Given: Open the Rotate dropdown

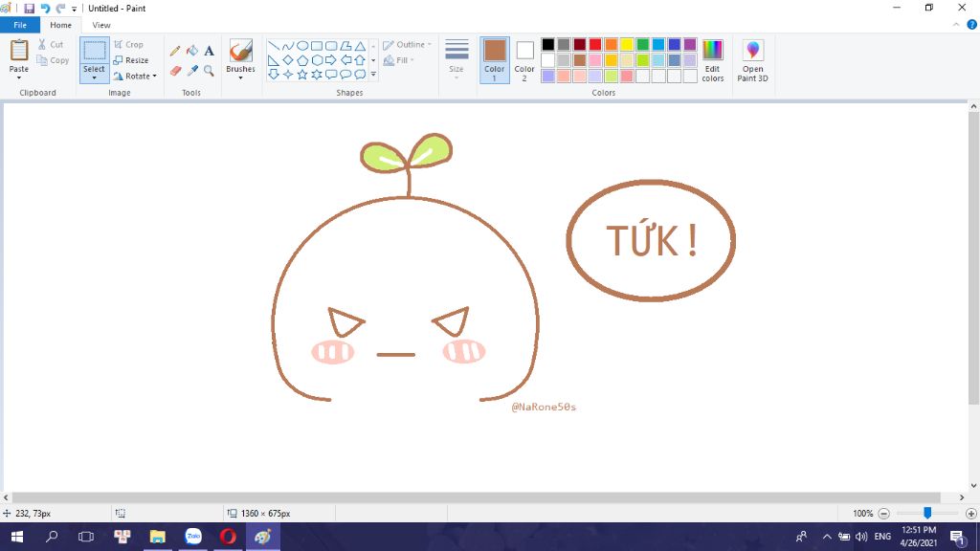Looking at the screenshot, I should pos(134,77).
